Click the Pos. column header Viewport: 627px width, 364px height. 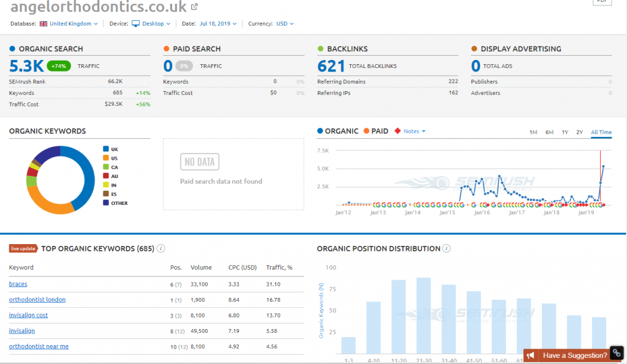coord(176,268)
